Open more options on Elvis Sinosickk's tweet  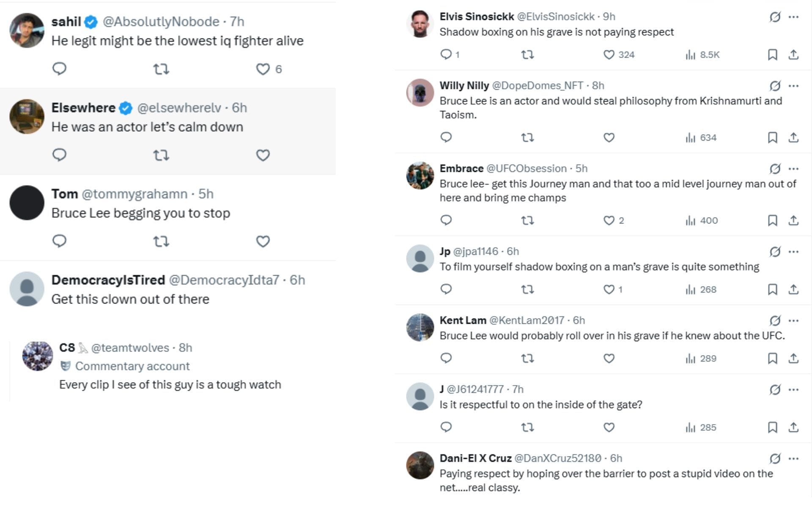click(794, 17)
